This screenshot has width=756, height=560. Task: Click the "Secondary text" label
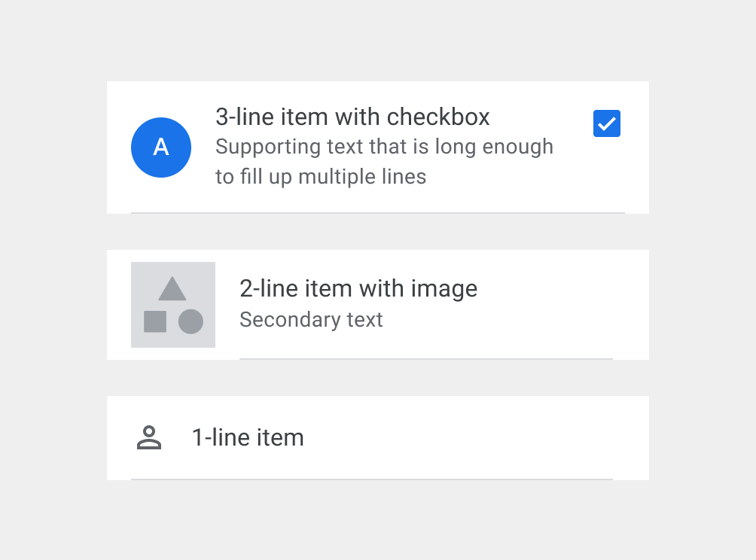pos(311,320)
